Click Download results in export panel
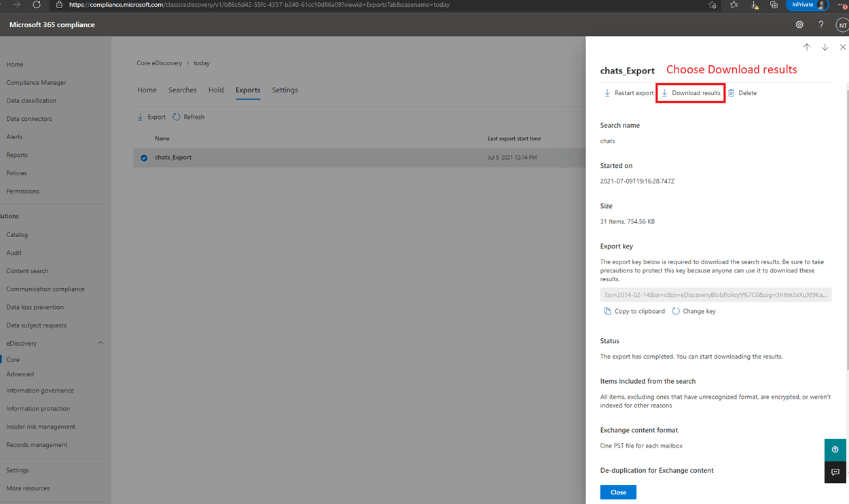The image size is (849, 504). point(691,93)
